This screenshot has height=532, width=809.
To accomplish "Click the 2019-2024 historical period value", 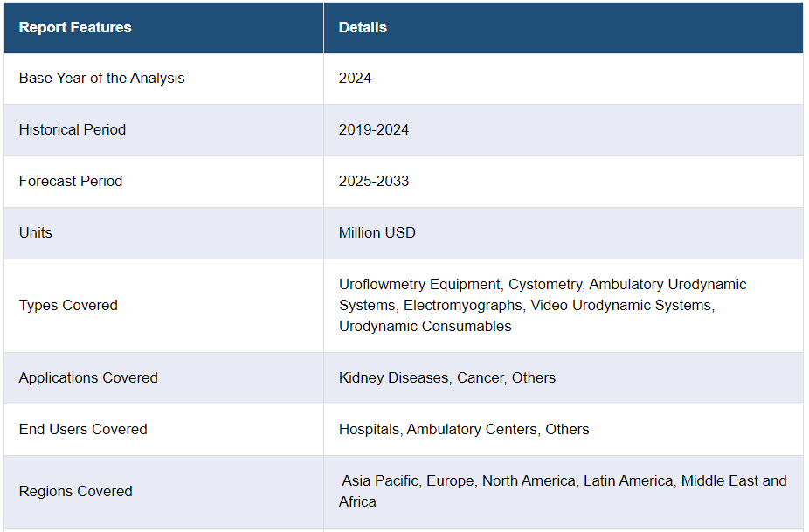I will [374, 130].
